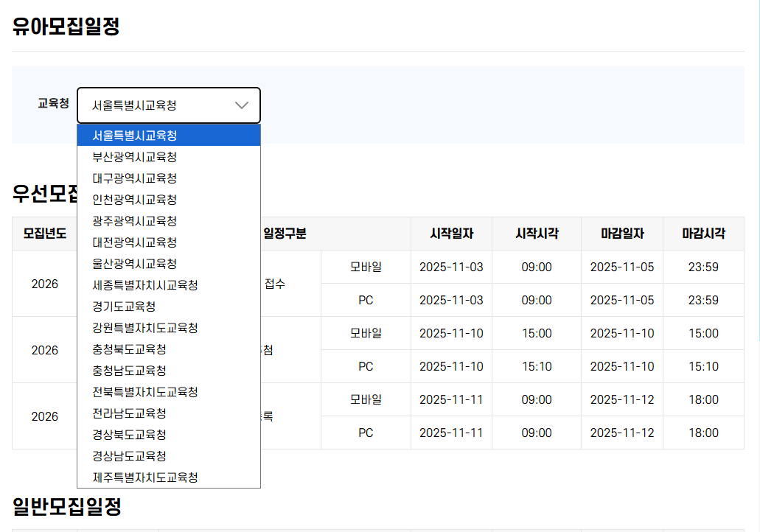
Task: Open the 교육청 dropdown chevron
Action: coord(242,105)
